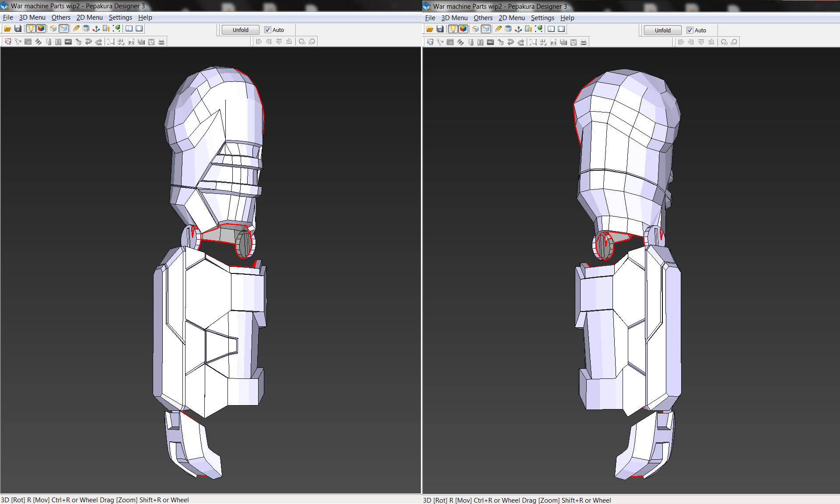Open a file in the left Pepakura window
Screen dimensions: 840x504
(7, 28)
